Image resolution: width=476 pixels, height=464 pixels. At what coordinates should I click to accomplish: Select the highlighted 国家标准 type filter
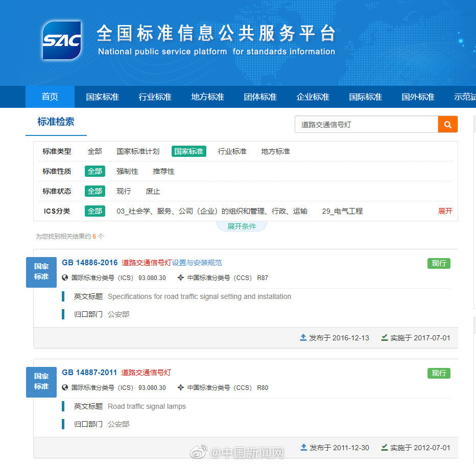click(x=189, y=151)
